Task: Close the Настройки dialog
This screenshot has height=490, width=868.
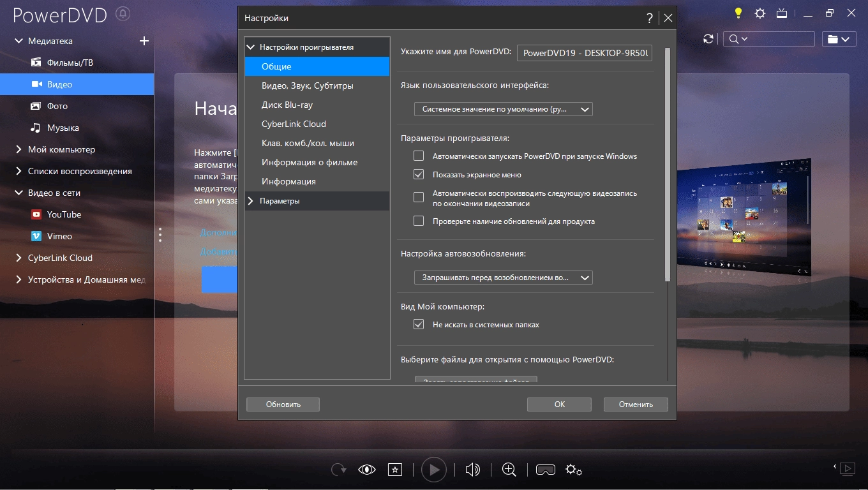Action: 668,18
